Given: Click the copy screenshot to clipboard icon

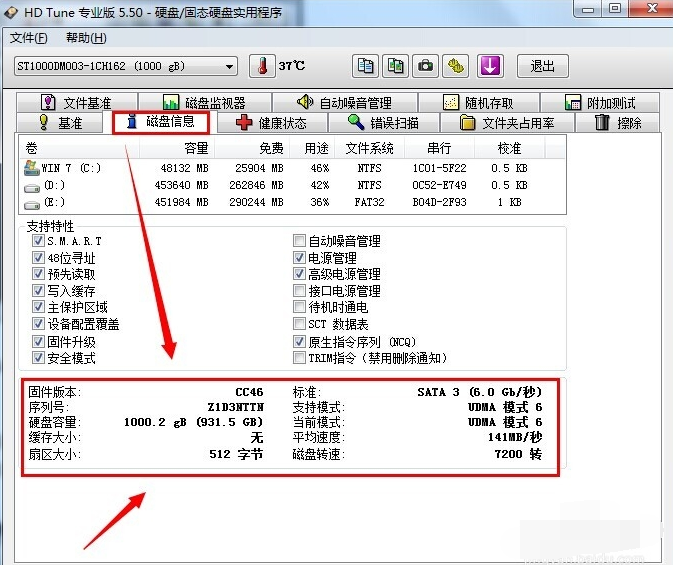Looking at the screenshot, I should 396,66.
